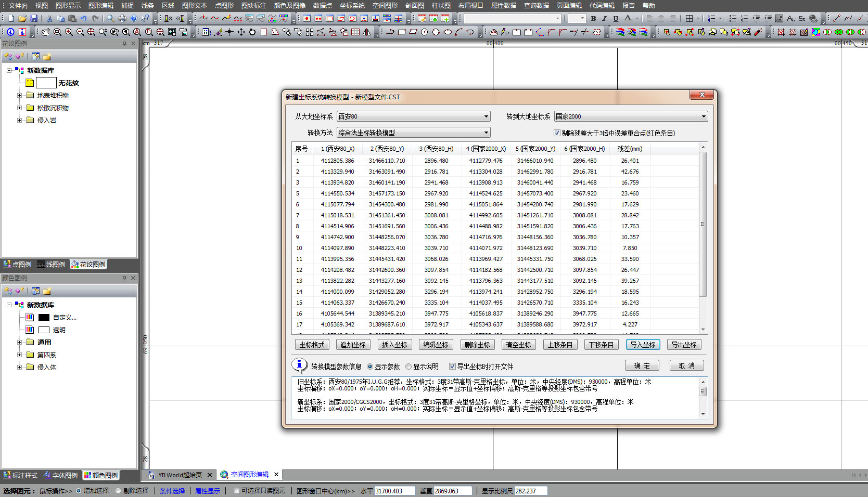Click the 导出坐标 button
This screenshot has height=497, width=868.
coord(684,345)
